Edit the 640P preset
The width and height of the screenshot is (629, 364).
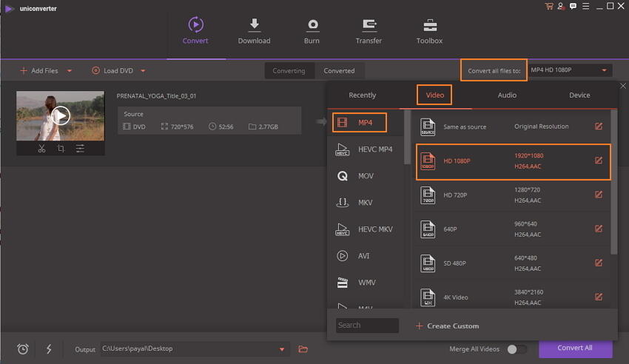599,229
